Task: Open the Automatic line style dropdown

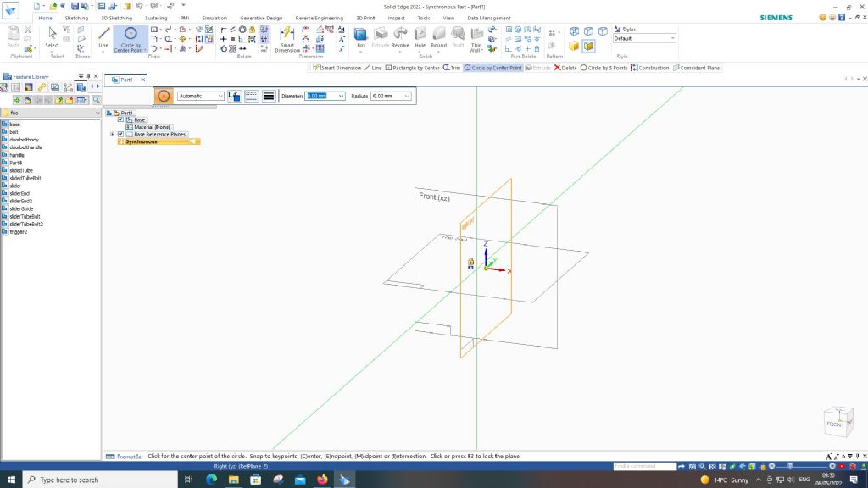Action: (220, 97)
